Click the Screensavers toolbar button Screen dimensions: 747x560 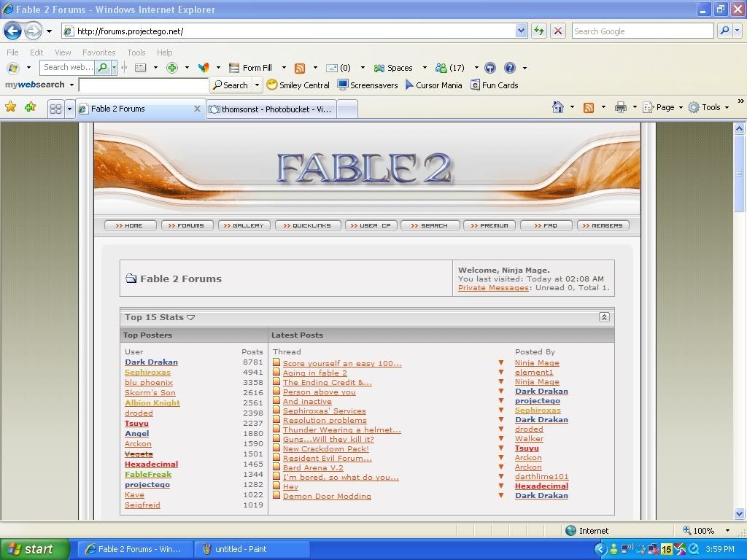pos(368,85)
